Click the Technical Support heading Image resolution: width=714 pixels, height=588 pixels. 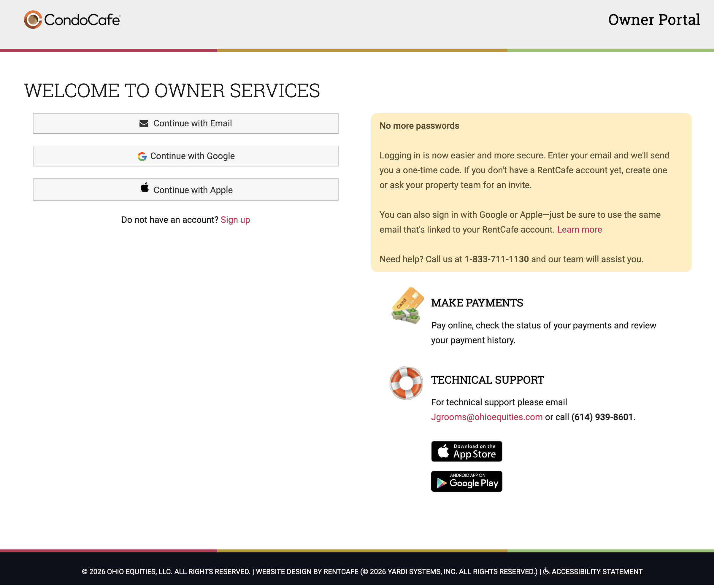[x=487, y=380]
